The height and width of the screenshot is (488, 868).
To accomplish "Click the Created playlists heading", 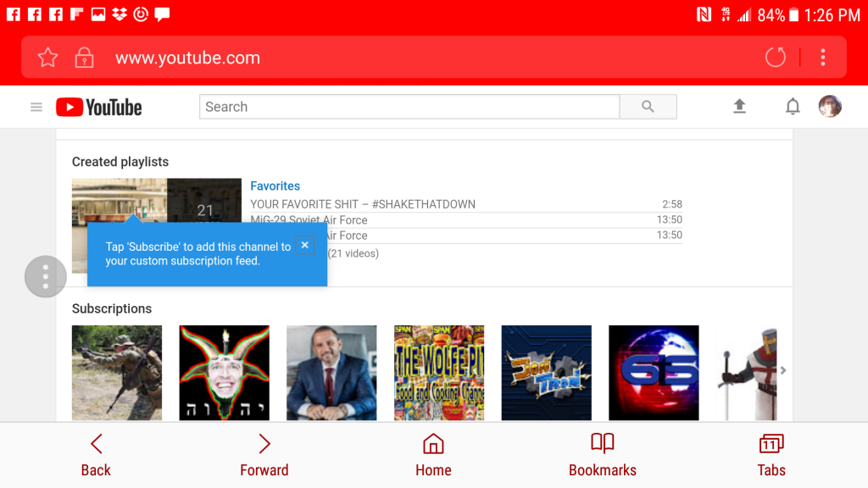I will [120, 162].
